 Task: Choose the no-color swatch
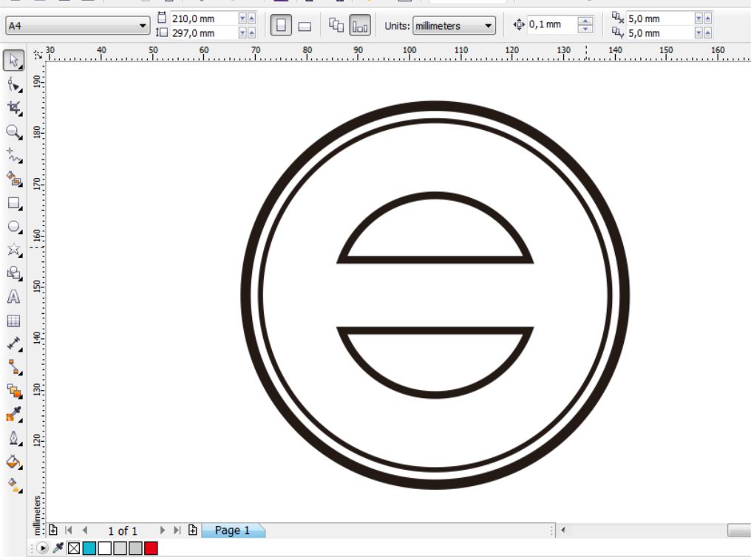click(x=74, y=548)
